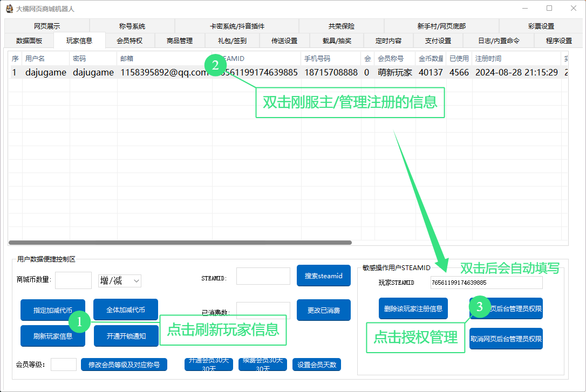The width and height of the screenshot is (586, 392).
Task: Select the 卡密系统/抖音插件 tab
Action: tap(237, 26)
